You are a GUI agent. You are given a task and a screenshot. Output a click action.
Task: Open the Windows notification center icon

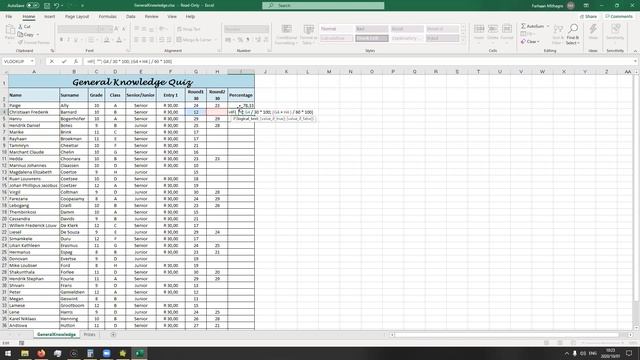pos(629,353)
